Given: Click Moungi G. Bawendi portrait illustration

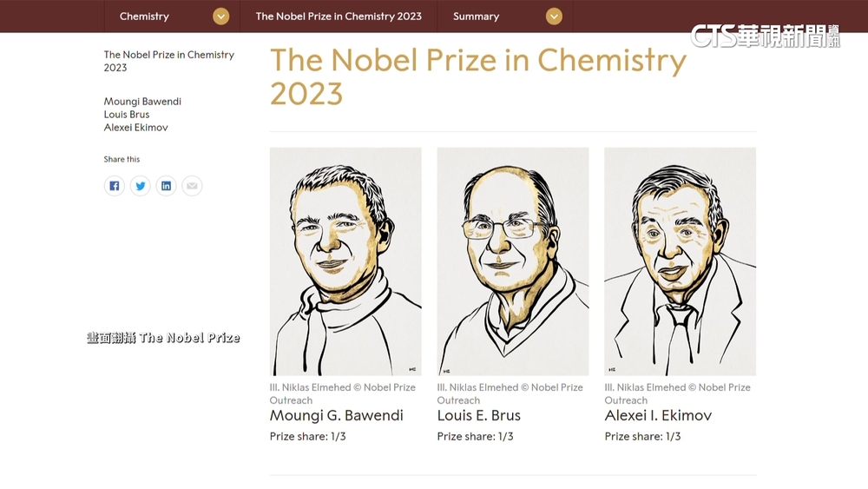Looking at the screenshot, I should click(x=345, y=261).
